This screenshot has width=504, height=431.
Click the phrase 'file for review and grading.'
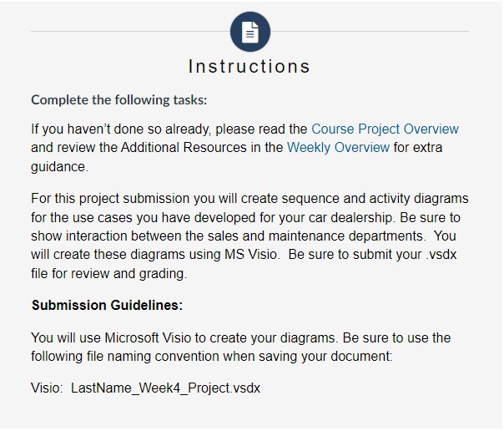click(x=109, y=274)
